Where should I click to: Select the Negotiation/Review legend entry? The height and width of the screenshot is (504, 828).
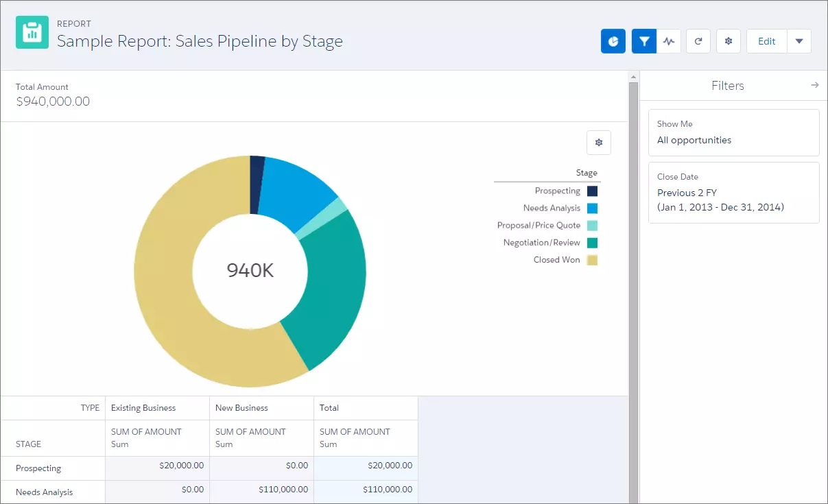pyautogui.click(x=549, y=243)
